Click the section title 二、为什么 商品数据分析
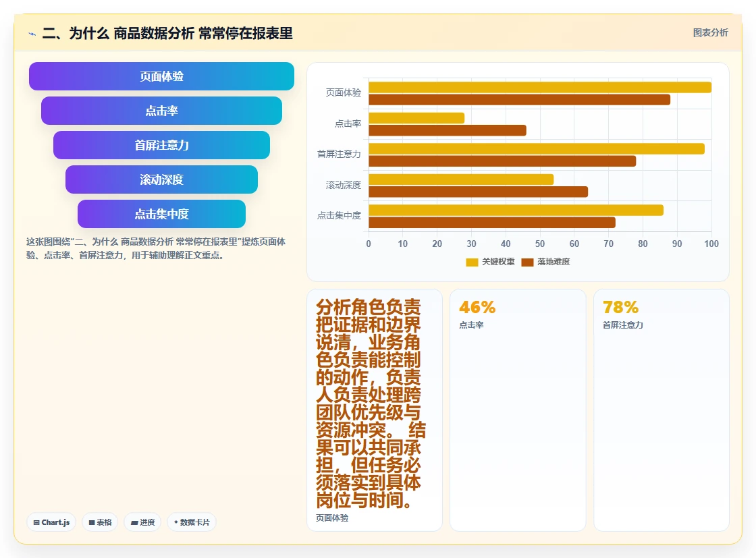 point(167,33)
